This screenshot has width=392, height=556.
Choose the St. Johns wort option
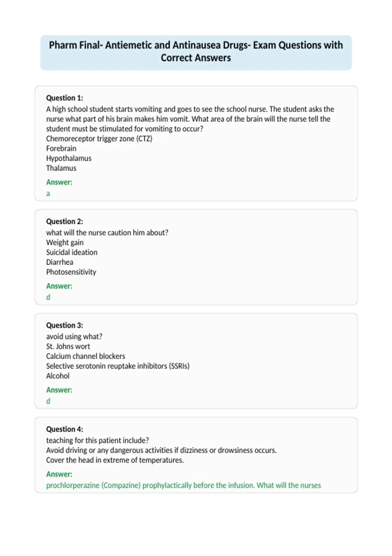click(68, 346)
